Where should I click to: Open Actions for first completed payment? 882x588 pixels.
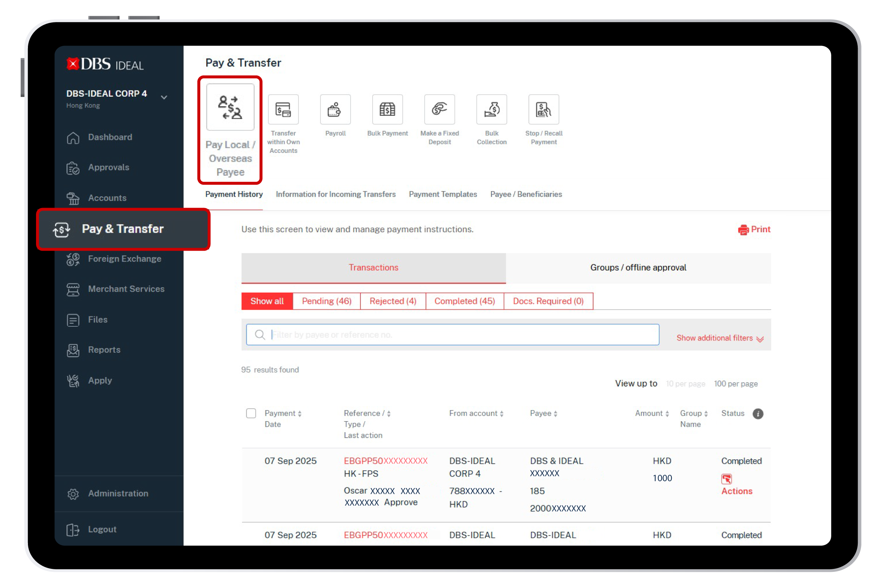[x=736, y=491]
